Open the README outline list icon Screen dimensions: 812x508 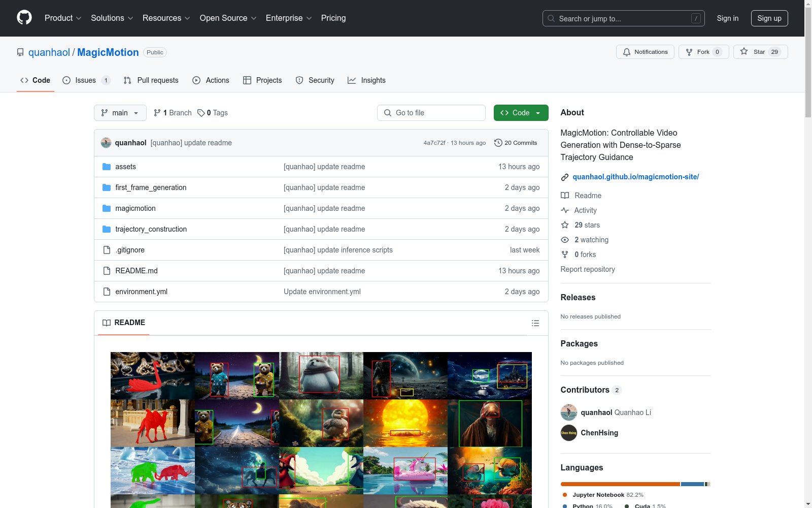click(535, 323)
